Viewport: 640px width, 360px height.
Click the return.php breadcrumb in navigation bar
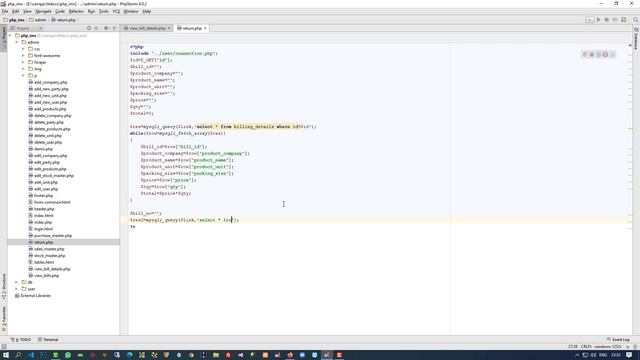[x=63, y=20]
